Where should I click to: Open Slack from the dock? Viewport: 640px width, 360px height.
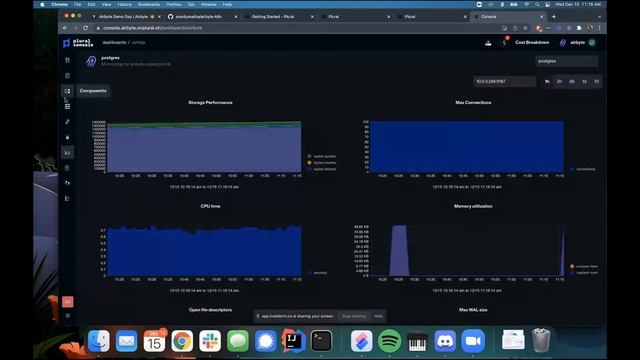[x=210, y=341]
